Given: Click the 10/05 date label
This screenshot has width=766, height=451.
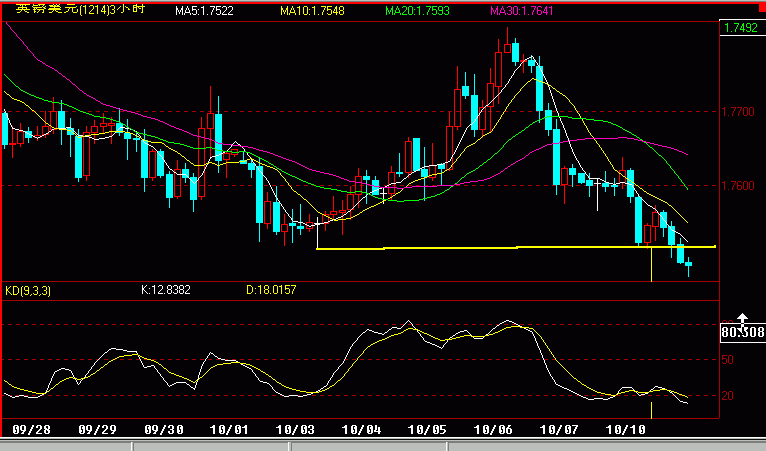Looking at the screenshot, I should (x=427, y=430).
